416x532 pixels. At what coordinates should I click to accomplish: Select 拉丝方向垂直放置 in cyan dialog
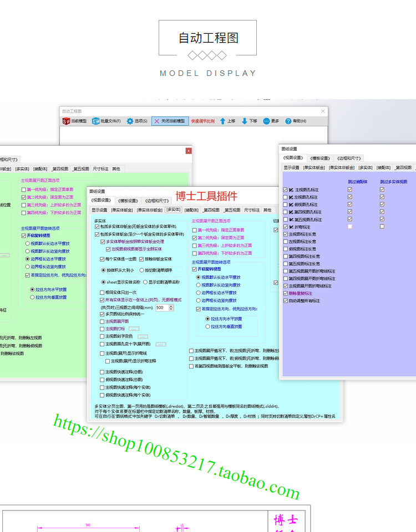(207, 327)
